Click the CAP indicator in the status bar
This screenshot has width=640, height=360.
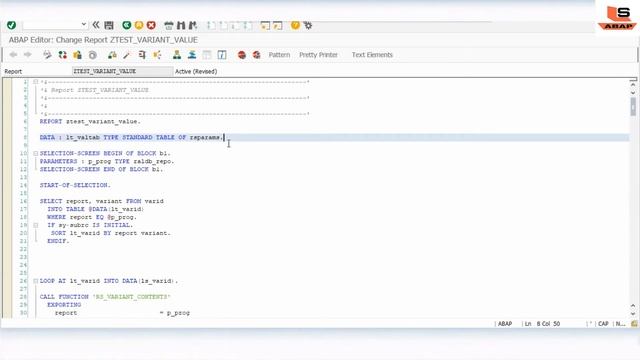(603, 324)
